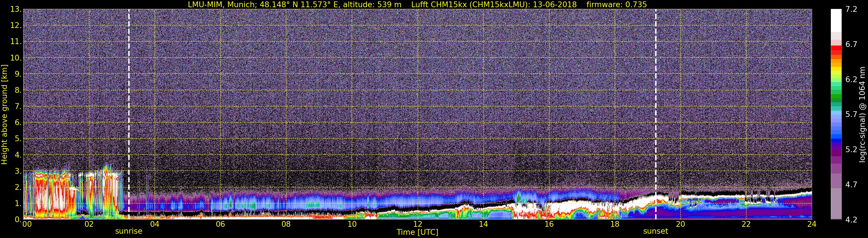Click the 'log(rc-signal) @ 1064 nm' colorbar label
Screen dimensions: 868x238
pyautogui.click(x=862, y=114)
